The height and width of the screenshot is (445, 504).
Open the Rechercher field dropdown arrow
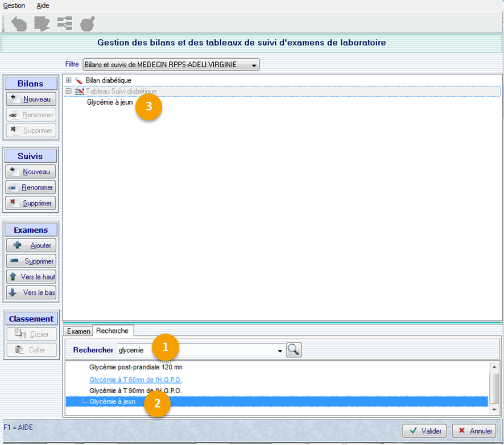point(280,351)
